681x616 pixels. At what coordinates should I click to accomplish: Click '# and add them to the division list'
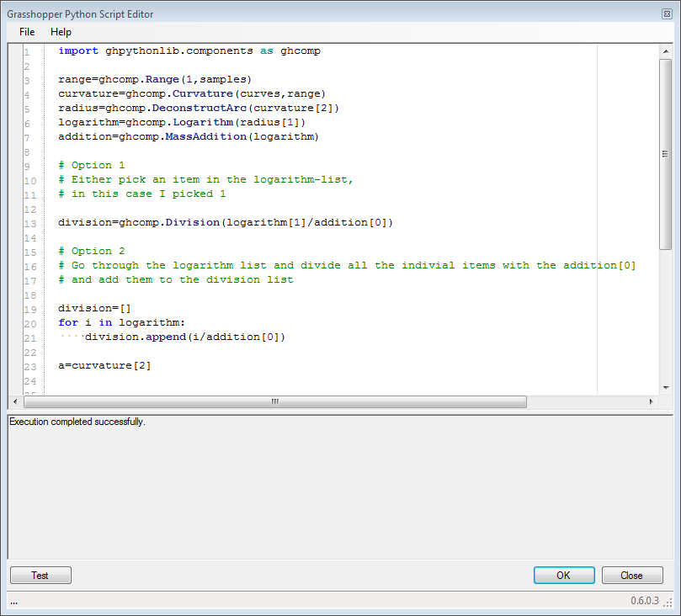point(176,280)
